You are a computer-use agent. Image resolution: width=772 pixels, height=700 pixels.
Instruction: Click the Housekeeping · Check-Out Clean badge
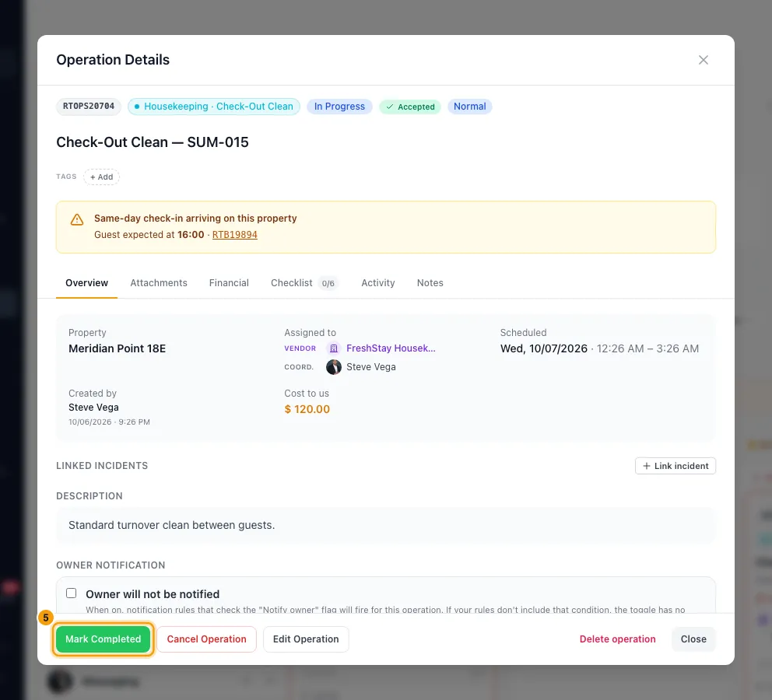coord(214,107)
